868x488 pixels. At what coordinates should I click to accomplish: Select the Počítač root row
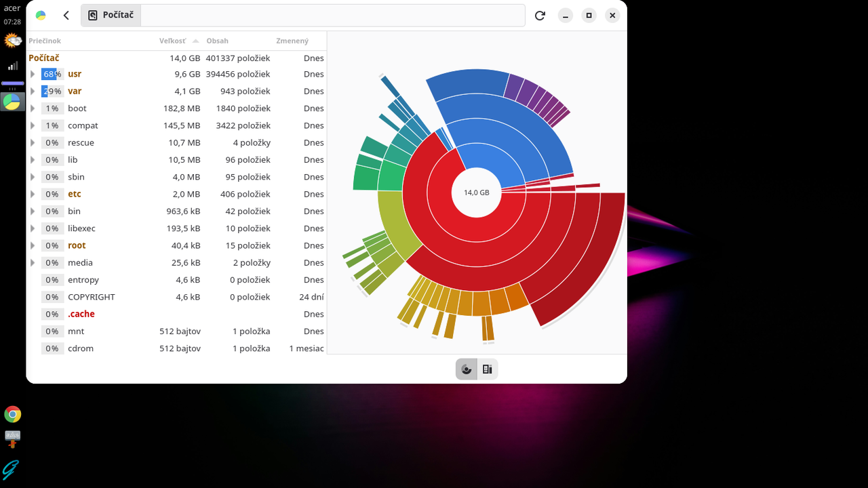(x=176, y=58)
